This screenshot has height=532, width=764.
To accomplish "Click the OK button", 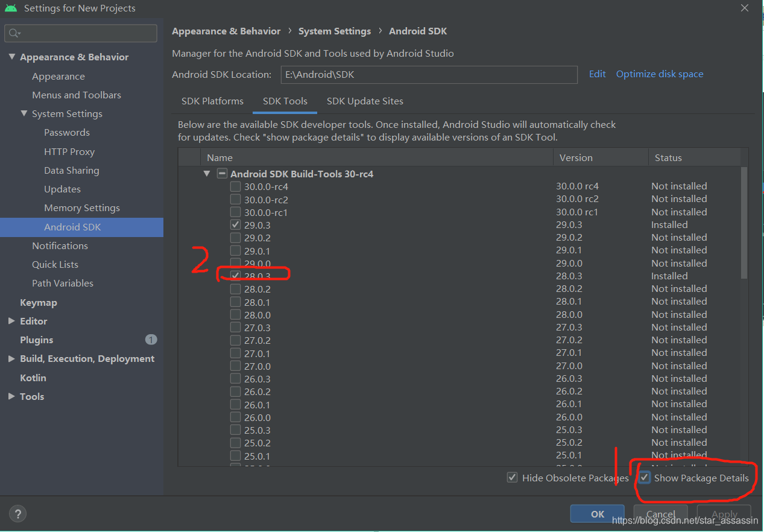I will tap(598, 514).
